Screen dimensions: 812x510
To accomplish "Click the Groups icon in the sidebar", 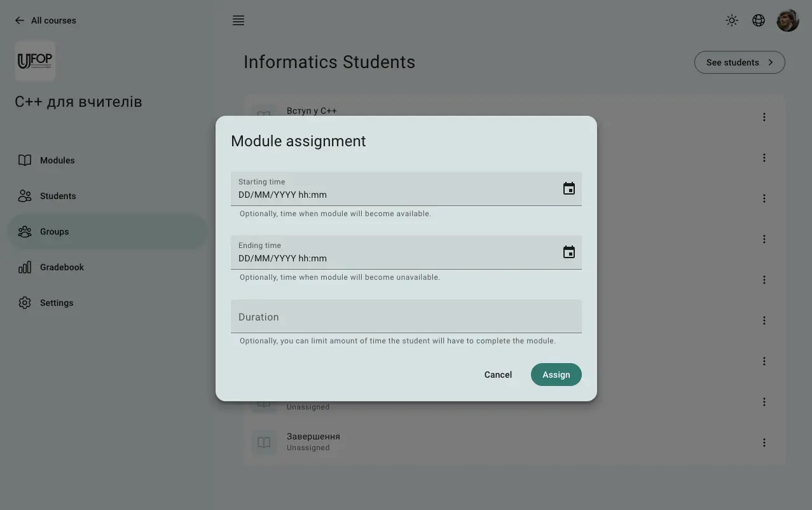I will point(25,231).
